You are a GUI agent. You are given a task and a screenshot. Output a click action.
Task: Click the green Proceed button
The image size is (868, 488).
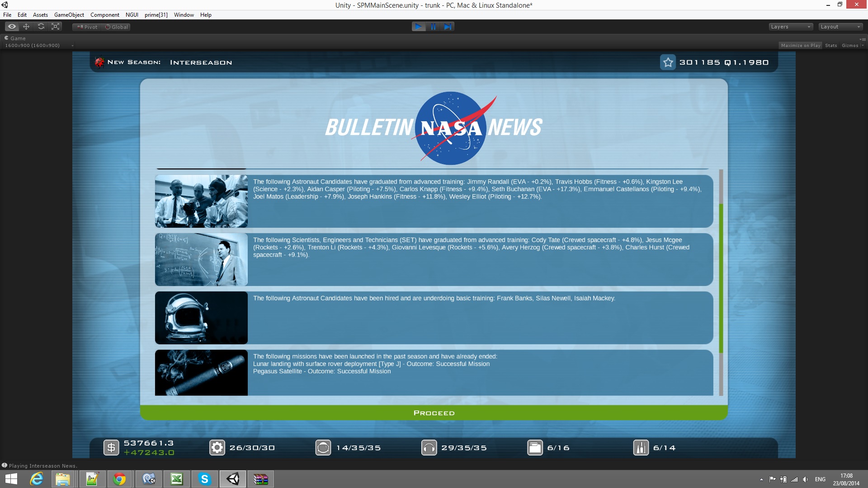pyautogui.click(x=434, y=413)
